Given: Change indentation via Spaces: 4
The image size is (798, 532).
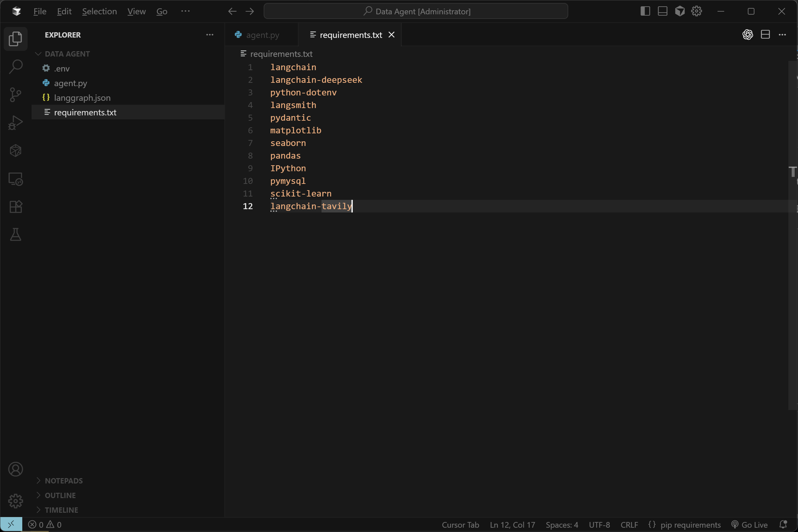Looking at the screenshot, I should 562,525.
